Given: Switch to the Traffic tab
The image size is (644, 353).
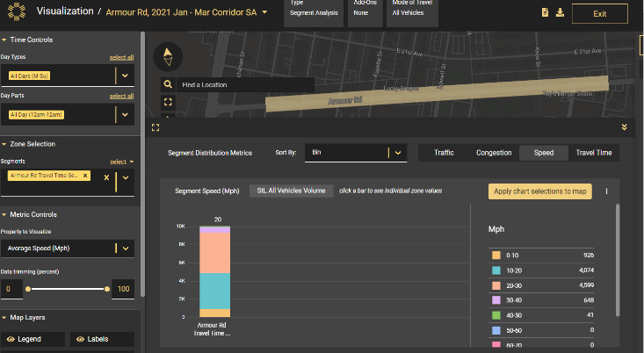Looking at the screenshot, I should (444, 153).
